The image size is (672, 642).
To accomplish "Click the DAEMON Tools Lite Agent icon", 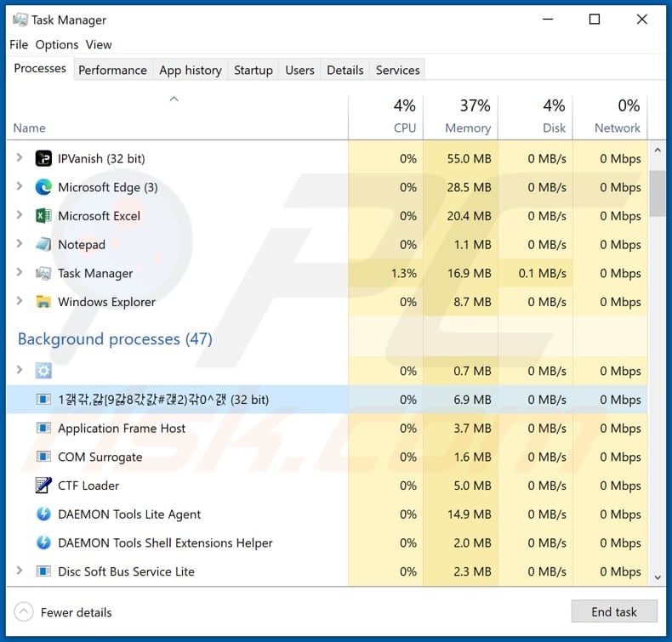I will point(43,514).
